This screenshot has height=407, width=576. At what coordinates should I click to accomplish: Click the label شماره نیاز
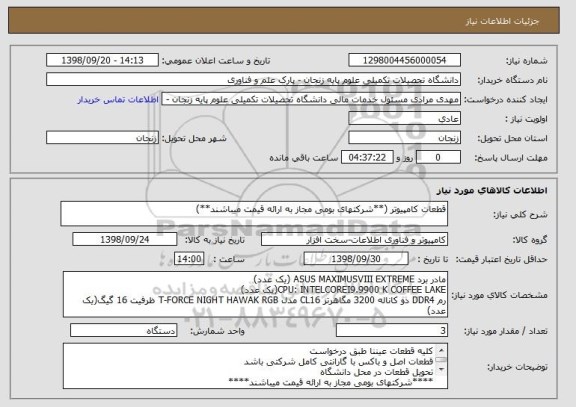click(x=526, y=61)
